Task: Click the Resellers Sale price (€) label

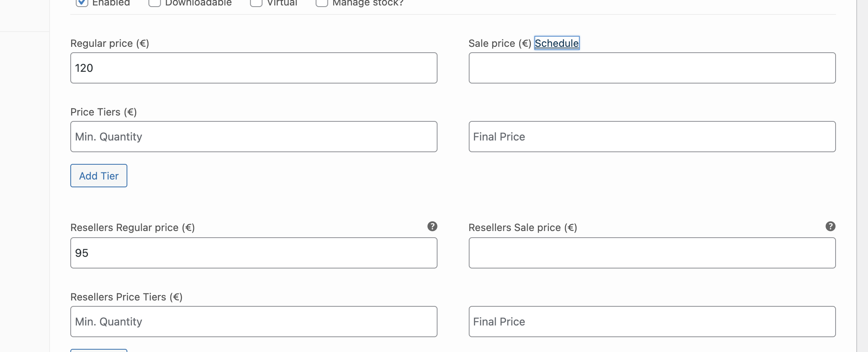Action: pos(523,228)
